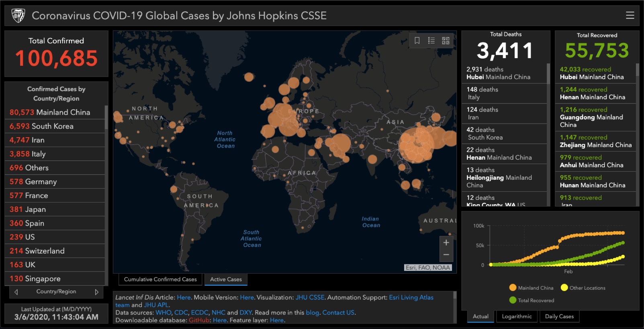Open the Feature layer Here link
Viewport: 644px width, 329px height.
coord(277,320)
